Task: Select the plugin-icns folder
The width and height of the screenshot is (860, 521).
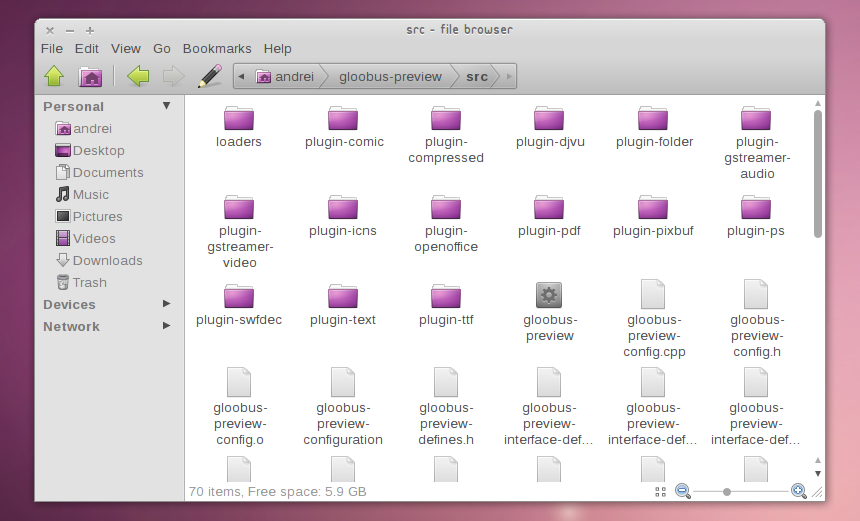Action: click(343, 217)
